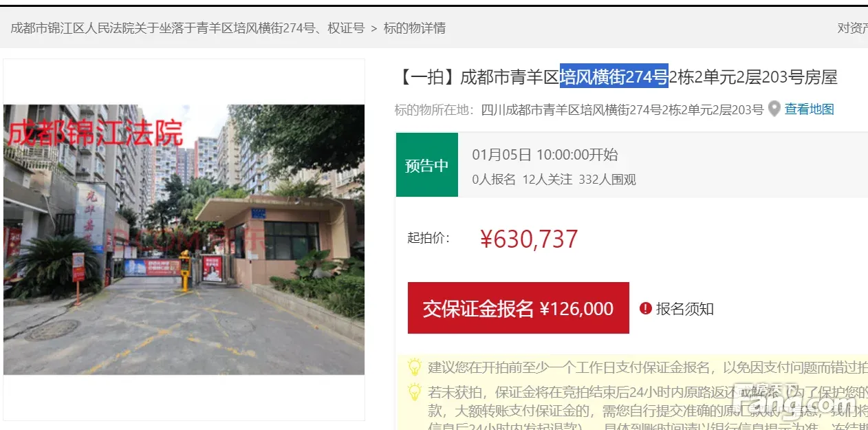Click the first lightbulb tip icon

[415, 367]
